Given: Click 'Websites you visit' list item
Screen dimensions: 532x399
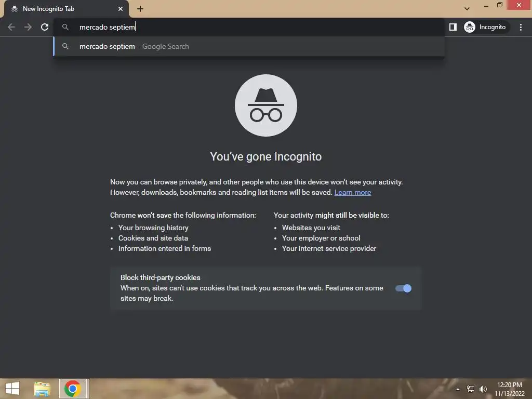Looking at the screenshot, I should (311, 228).
